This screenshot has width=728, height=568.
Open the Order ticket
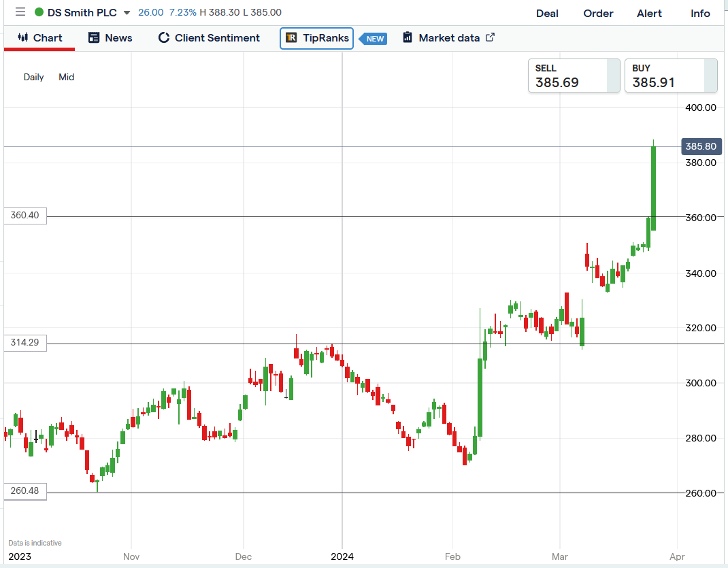coord(598,14)
